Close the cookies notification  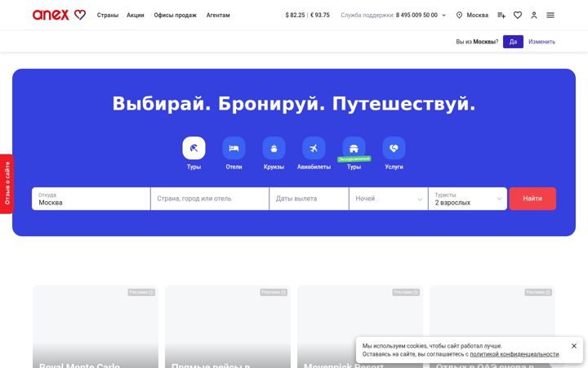574,346
